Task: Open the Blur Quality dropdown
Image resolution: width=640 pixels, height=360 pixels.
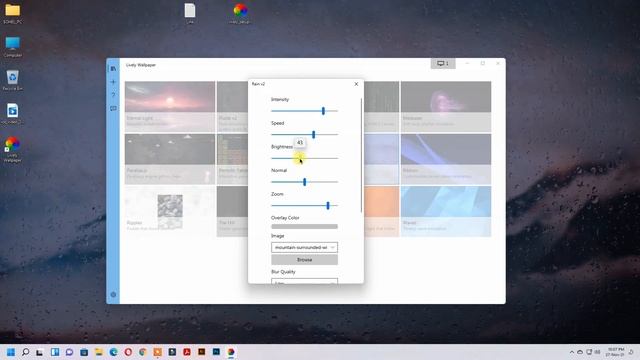Action: click(x=304, y=281)
